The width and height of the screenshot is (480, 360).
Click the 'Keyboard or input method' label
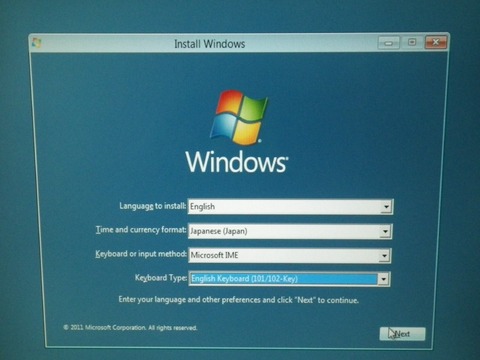pos(141,254)
